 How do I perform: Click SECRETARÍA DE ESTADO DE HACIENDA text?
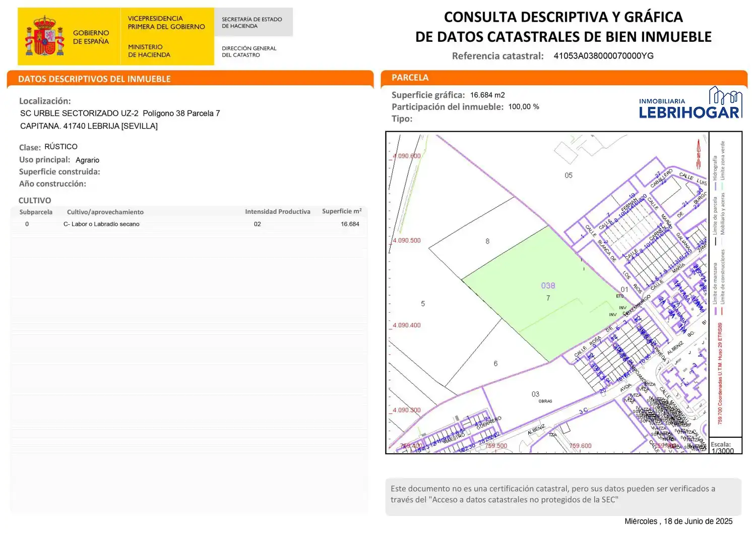[252, 23]
